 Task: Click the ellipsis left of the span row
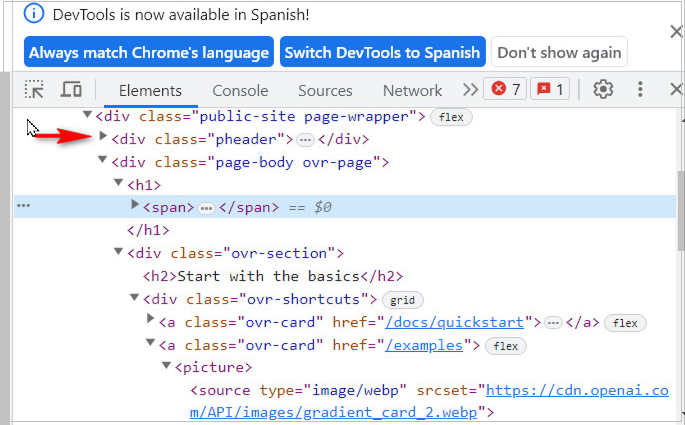pyautogui.click(x=24, y=206)
